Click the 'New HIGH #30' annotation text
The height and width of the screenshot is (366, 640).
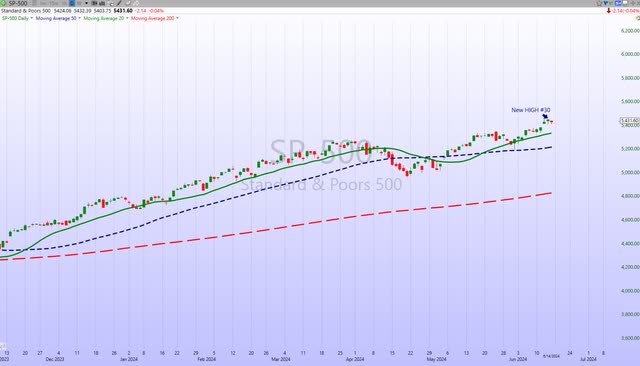pos(531,110)
